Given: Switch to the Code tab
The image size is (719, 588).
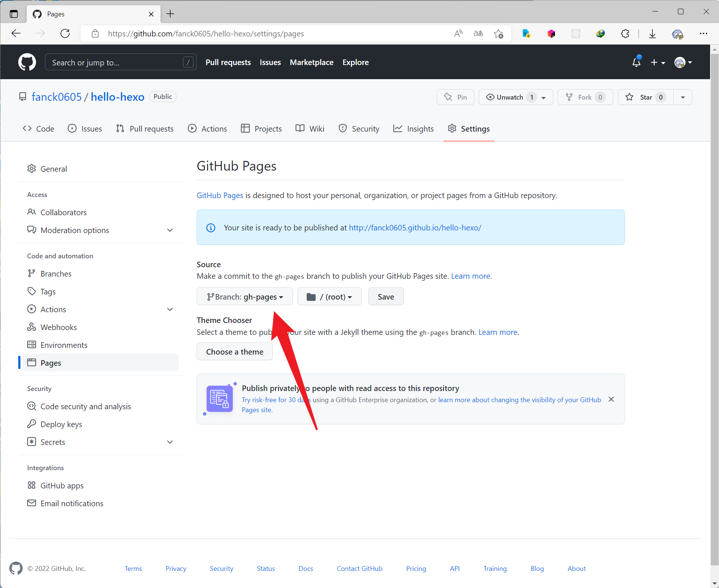Looking at the screenshot, I should [38, 129].
